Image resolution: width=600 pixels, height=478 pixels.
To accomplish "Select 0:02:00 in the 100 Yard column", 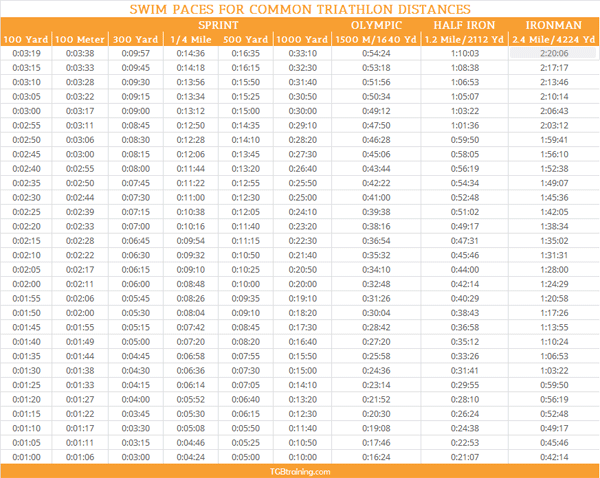I will (26, 284).
